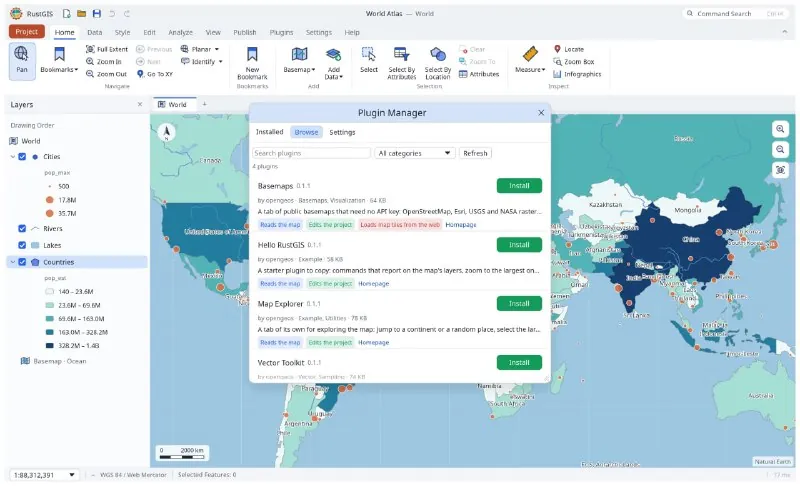The image size is (800, 486).
Task: Install the Hello RustGIS plugin
Action: pos(519,245)
